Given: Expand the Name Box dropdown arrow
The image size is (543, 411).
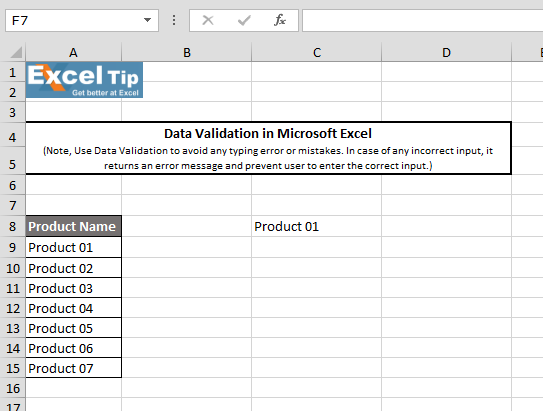Looking at the screenshot, I should coord(148,20).
